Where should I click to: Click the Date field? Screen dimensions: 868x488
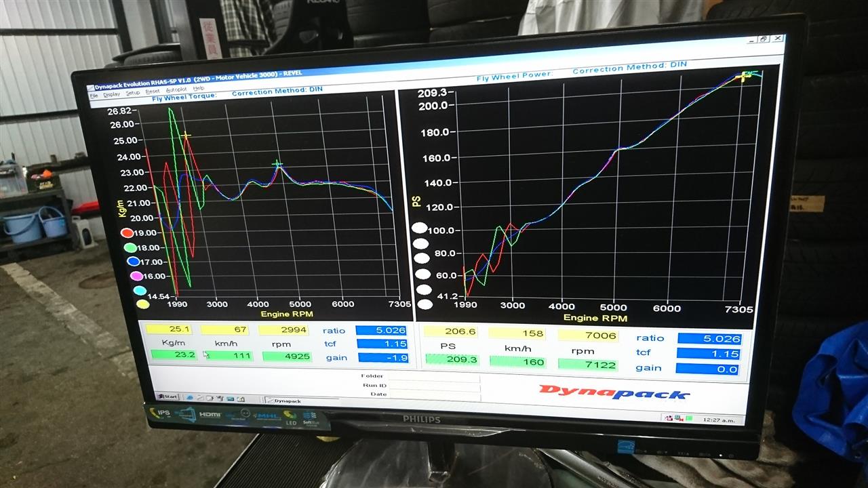[x=434, y=395]
